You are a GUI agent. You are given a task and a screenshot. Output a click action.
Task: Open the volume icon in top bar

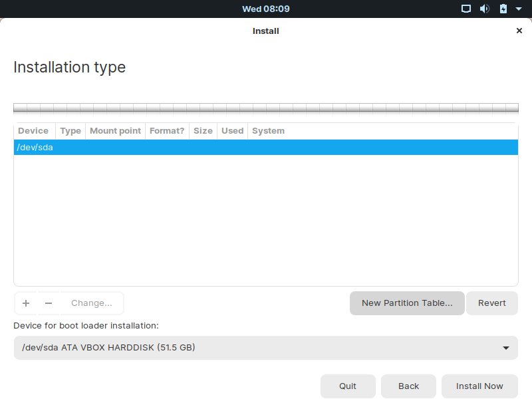[485, 9]
